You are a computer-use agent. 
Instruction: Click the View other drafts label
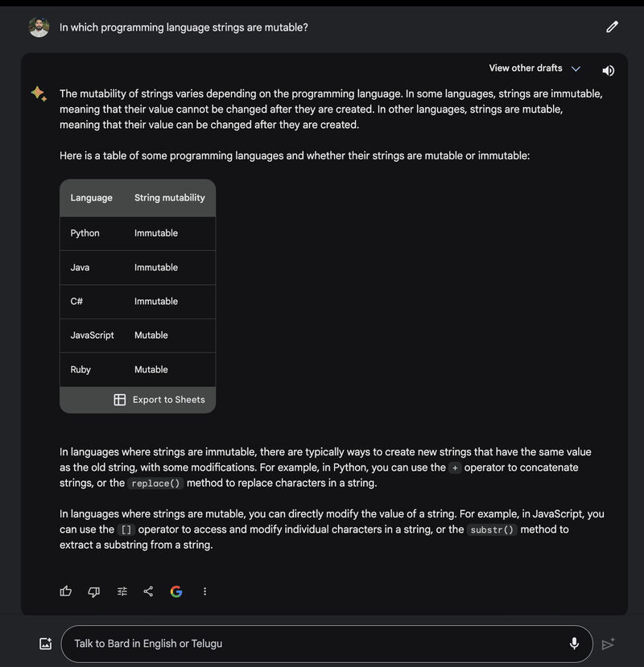(x=525, y=68)
